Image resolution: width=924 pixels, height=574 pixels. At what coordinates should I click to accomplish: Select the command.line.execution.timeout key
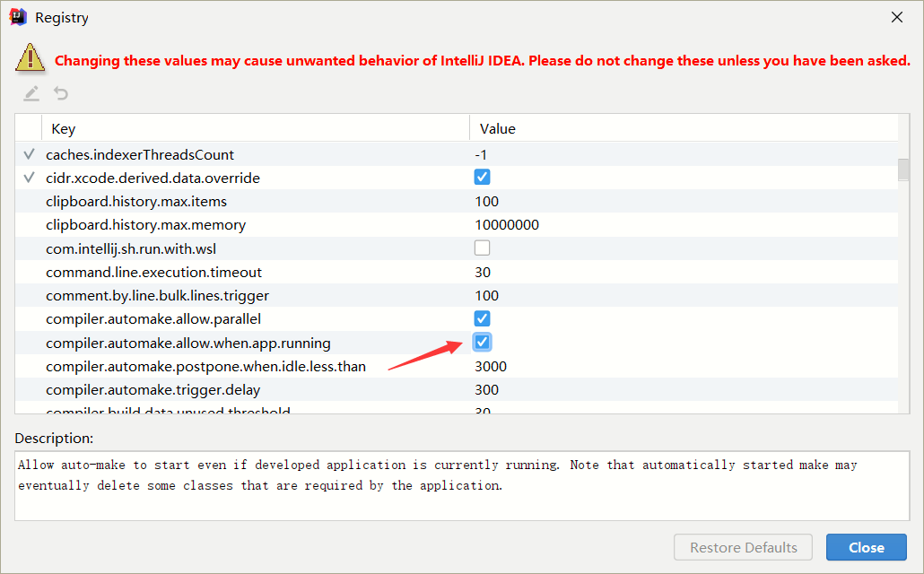click(153, 272)
